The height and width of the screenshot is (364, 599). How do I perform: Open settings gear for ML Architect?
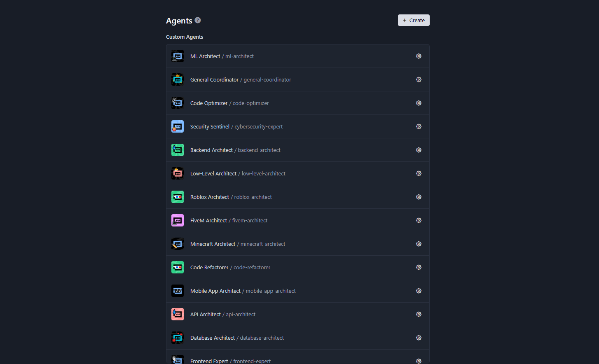click(419, 56)
